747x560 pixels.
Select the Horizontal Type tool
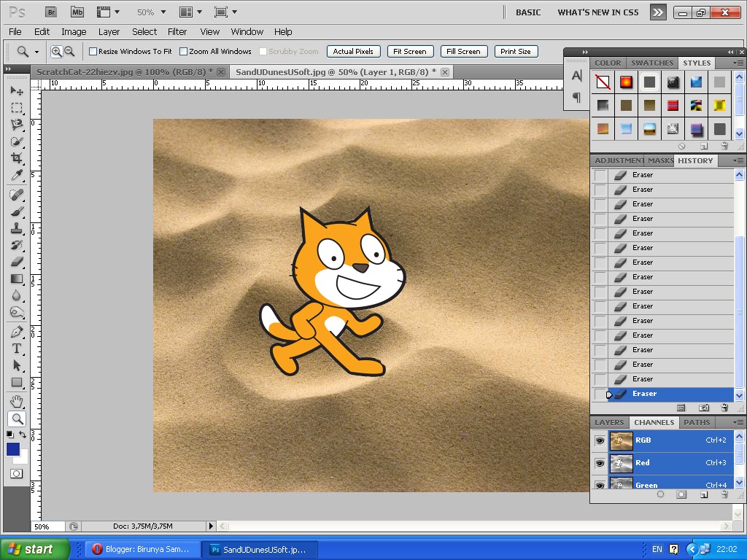[x=17, y=349]
